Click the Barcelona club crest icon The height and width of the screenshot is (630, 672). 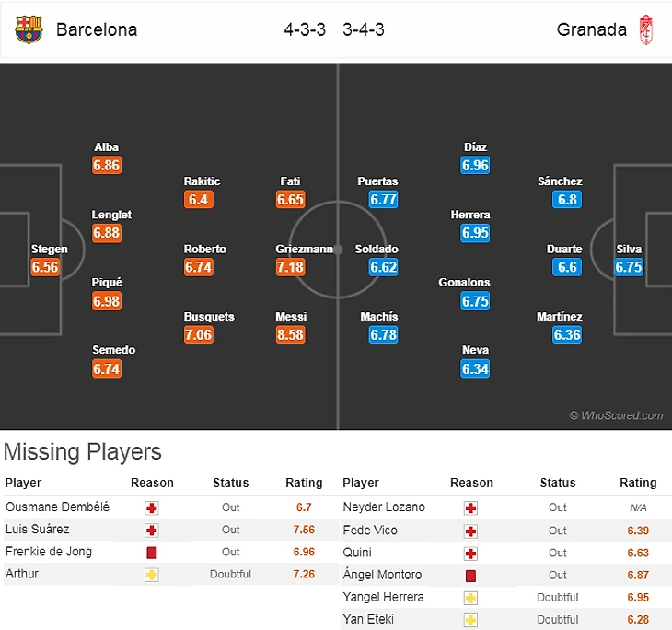point(29,29)
